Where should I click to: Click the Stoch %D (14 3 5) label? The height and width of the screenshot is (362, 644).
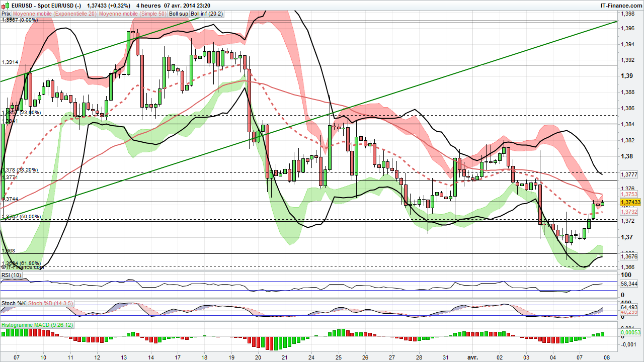(x=49, y=303)
